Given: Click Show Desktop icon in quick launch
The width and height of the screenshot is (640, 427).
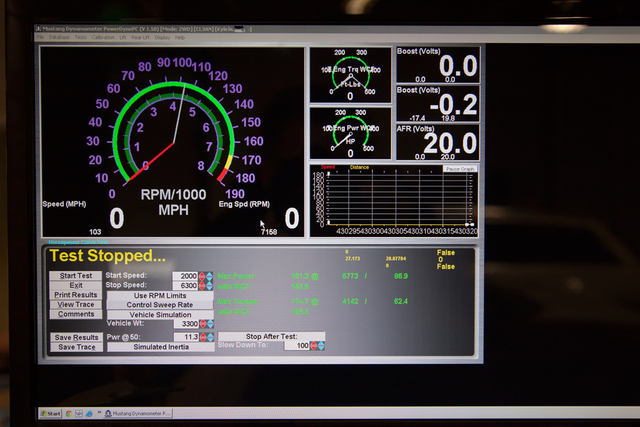Looking at the screenshot, I should pos(79,414).
